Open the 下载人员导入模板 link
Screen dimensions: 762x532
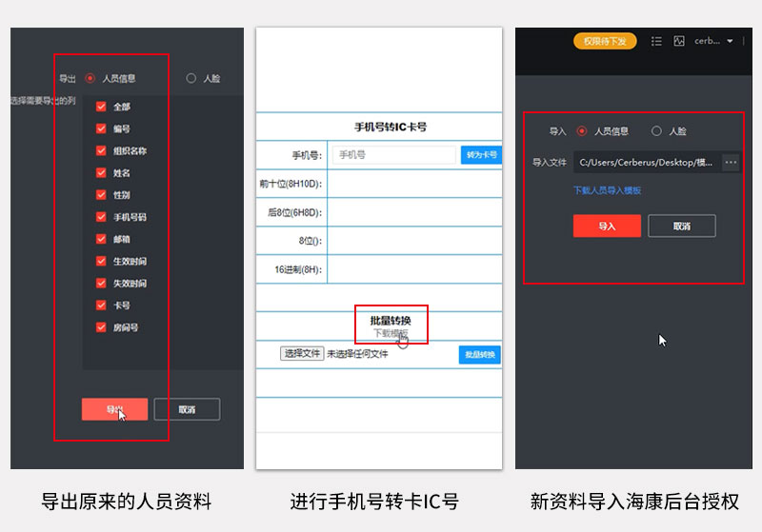coord(607,190)
